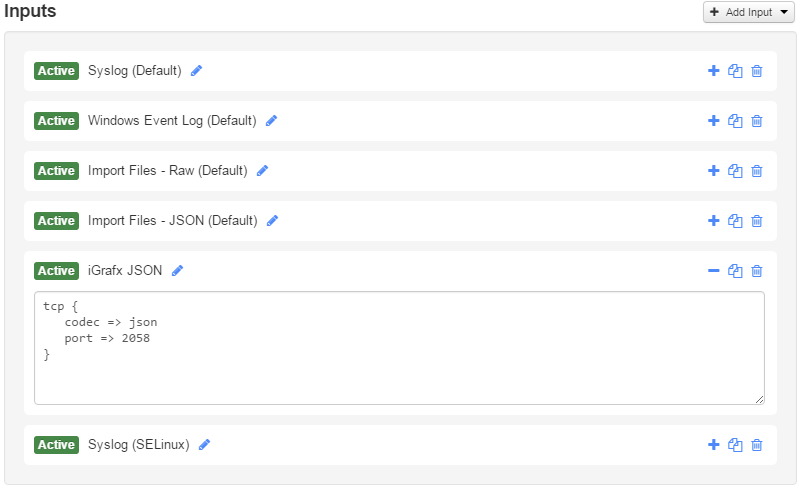The height and width of the screenshot is (488, 800).
Task: Rename the iGrafx JSON input
Action: click(178, 271)
